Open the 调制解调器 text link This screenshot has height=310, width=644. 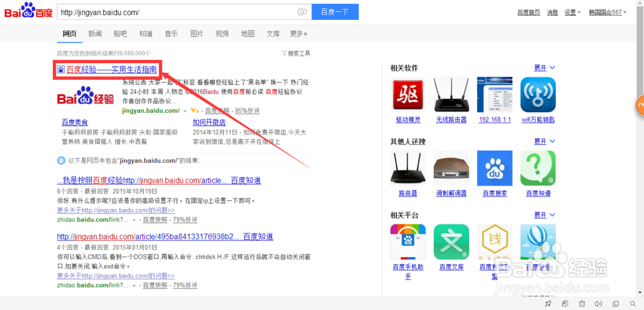(451, 193)
